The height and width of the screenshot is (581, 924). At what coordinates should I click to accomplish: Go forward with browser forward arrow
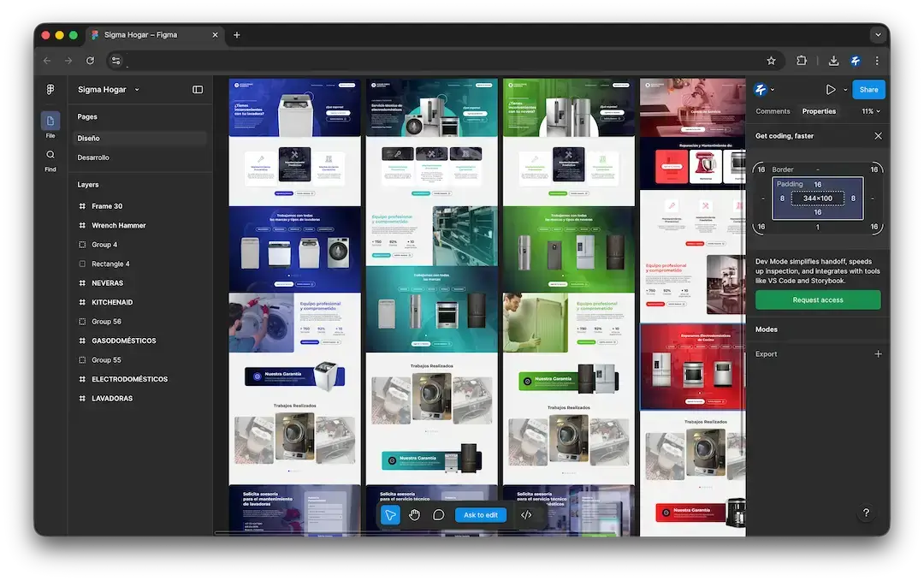[x=68, y=61]
